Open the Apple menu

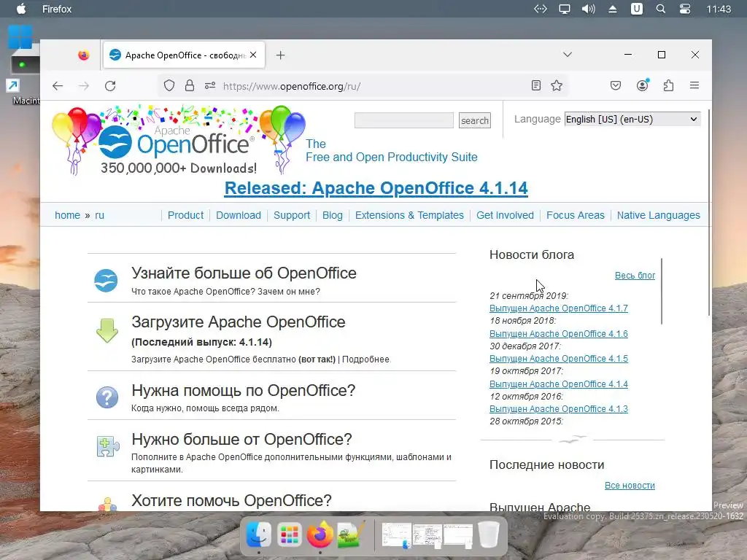coord(21,9)
